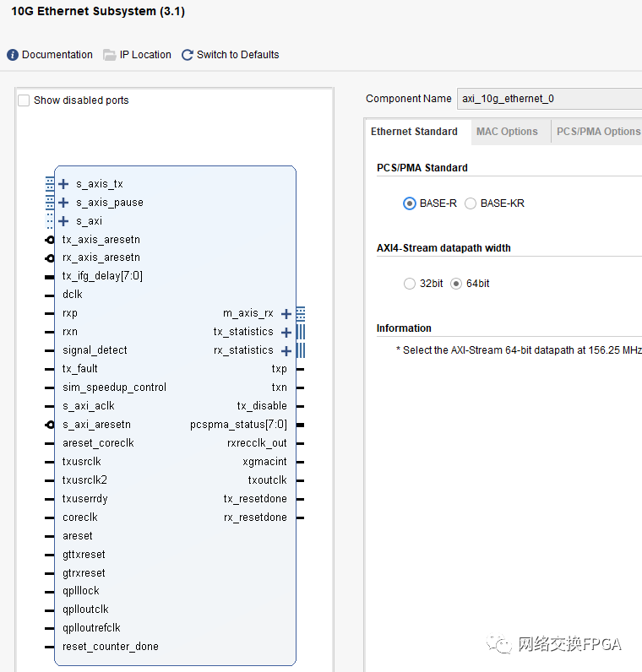Click the rx_axis_aresetn inverted pin
Image resolution: width=642 pixels, height=672 pixels.
tap(50, 258)
